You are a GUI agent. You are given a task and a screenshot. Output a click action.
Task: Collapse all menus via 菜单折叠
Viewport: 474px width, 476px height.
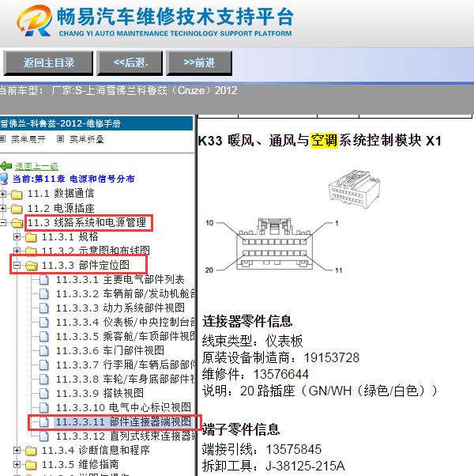coord(87,139)
